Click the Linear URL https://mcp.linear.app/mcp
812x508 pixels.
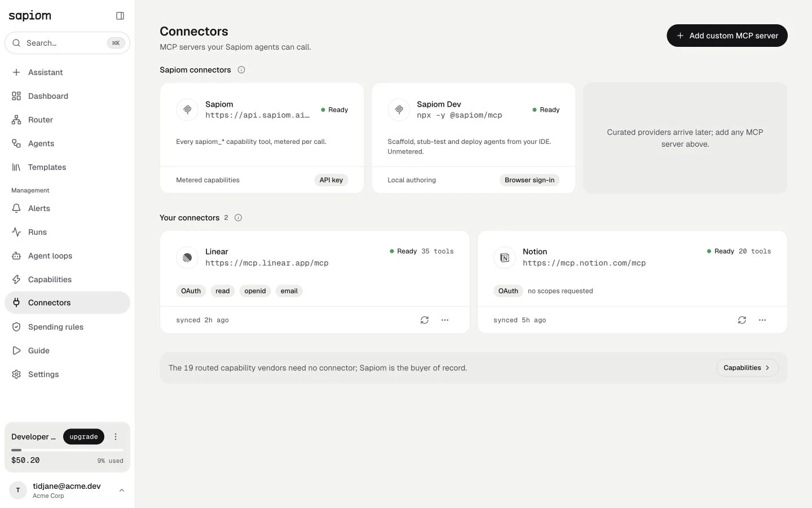[x=267, y=263]
